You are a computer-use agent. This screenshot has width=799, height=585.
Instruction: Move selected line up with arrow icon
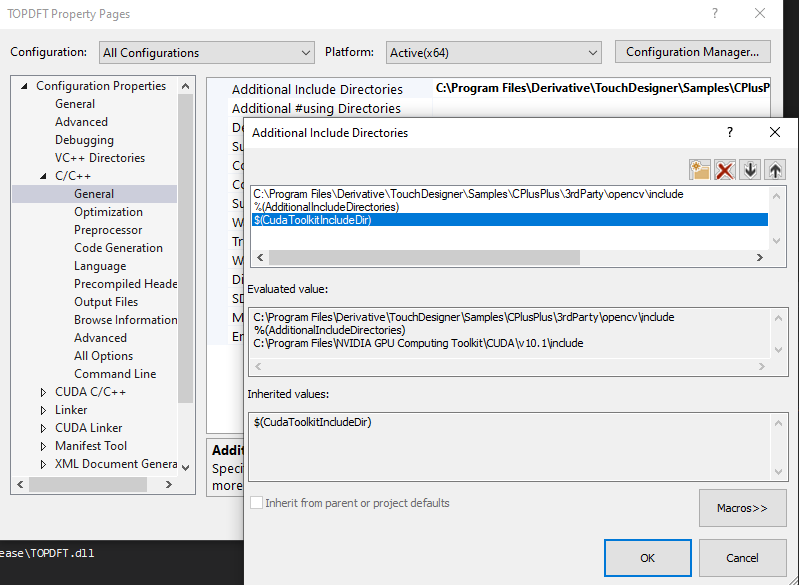775,170
